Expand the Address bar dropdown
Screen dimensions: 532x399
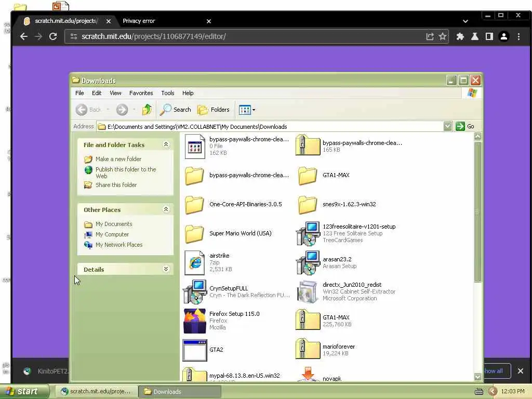(x=447, y=126)
